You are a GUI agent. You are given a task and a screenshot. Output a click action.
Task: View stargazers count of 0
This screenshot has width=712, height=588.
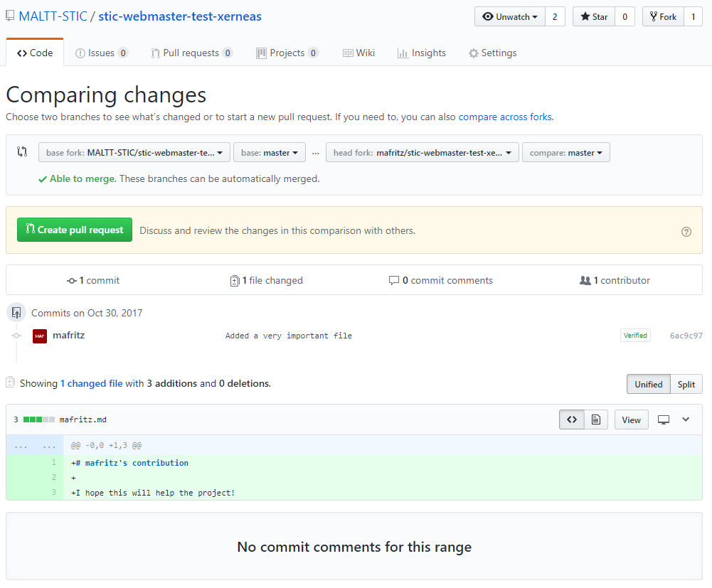(x=625, y=17)
